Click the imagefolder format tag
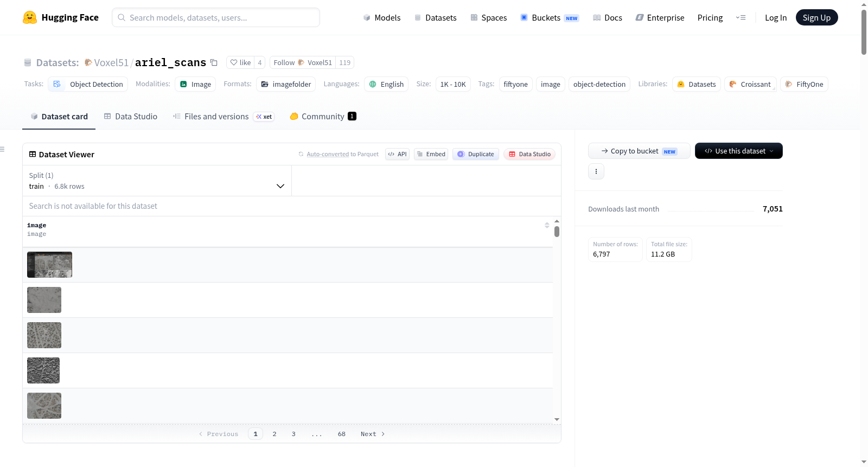This screenshot has height=467, width=868. (x=286, y=84)
